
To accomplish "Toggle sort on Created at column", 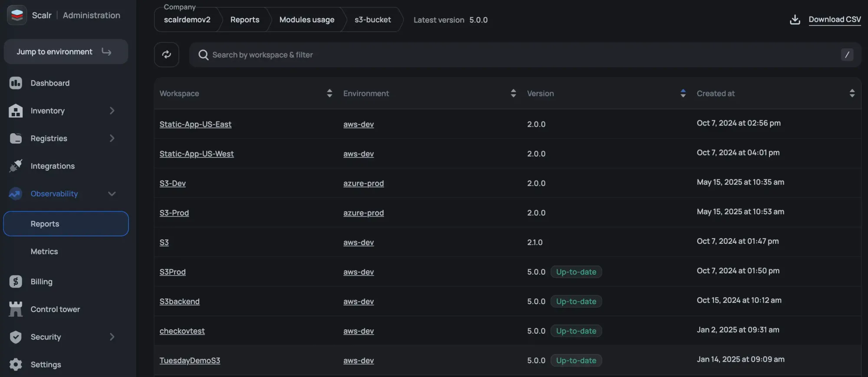I will click(852, 93).
